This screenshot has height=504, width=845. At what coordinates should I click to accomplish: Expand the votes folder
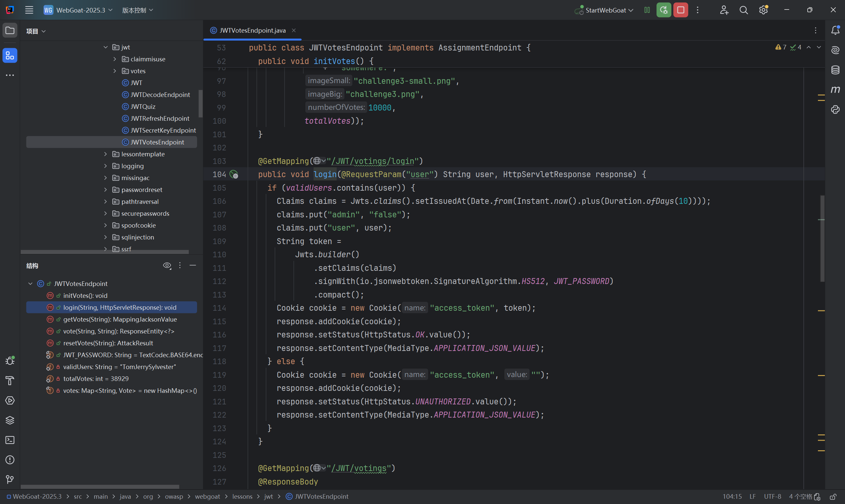click(115, 71)
